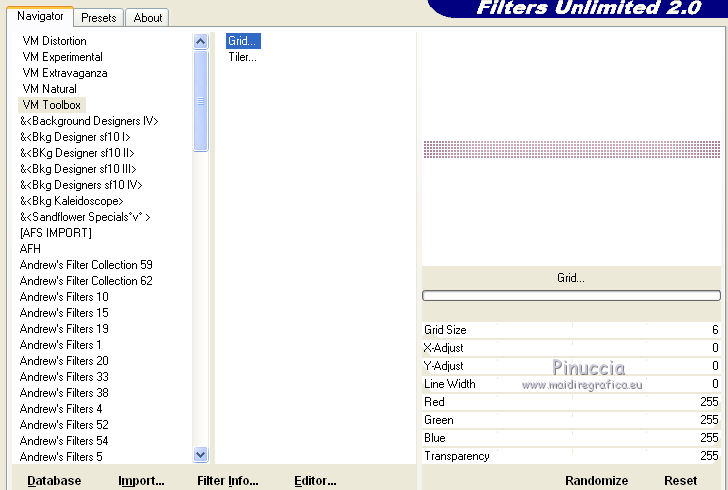The image size is (728, 490).
Task: Select Andrew's Filters 1 entry
Action: coord(60,345)
